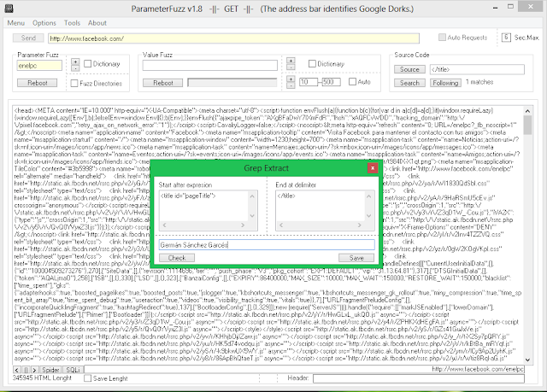Toggle the Auto checkbox near 500 field

pos(352,81)
